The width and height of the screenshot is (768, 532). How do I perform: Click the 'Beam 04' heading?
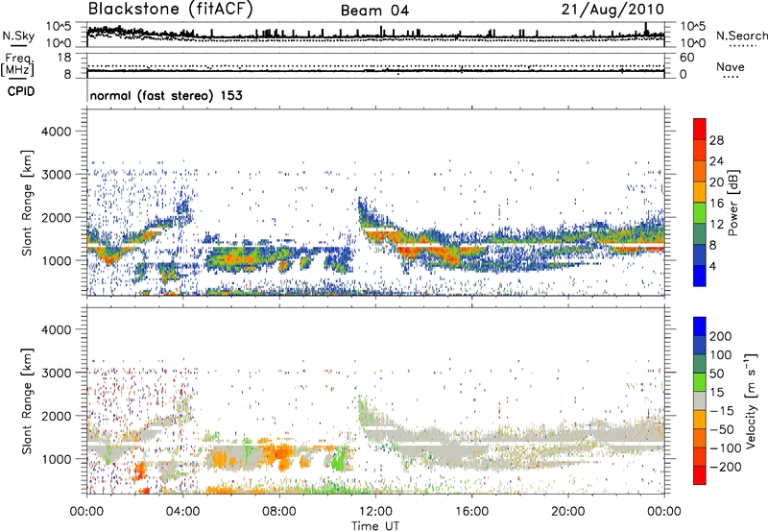(x=374, y=11)
